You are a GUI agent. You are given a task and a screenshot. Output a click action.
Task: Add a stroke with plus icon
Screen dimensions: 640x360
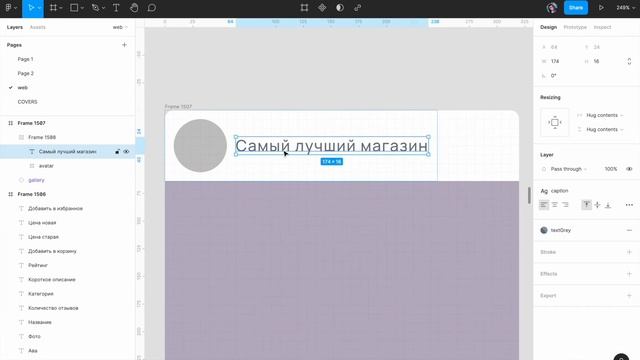pos(629,252)
